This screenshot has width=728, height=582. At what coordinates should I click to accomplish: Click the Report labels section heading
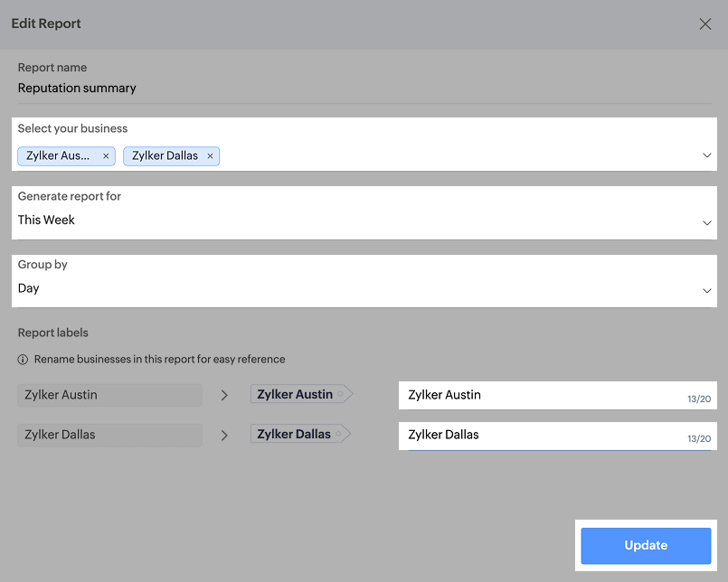point(53,333)
